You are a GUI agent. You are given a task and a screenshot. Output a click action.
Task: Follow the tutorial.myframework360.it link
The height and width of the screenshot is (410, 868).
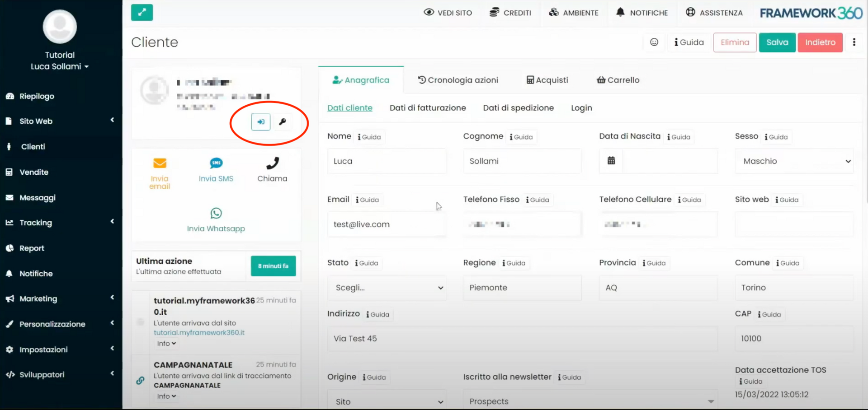199,332
